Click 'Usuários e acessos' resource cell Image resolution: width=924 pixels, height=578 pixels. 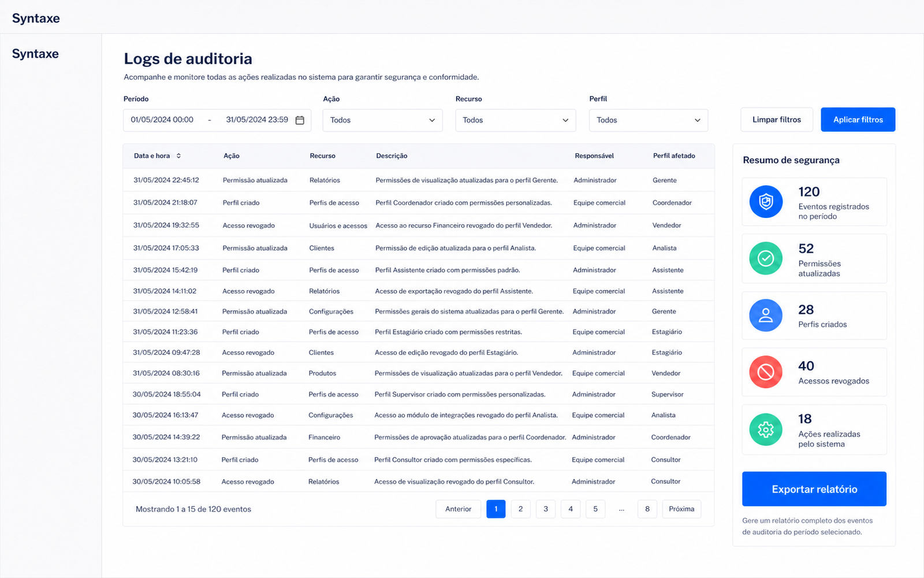pyautogui.click(x=338, y=226)
